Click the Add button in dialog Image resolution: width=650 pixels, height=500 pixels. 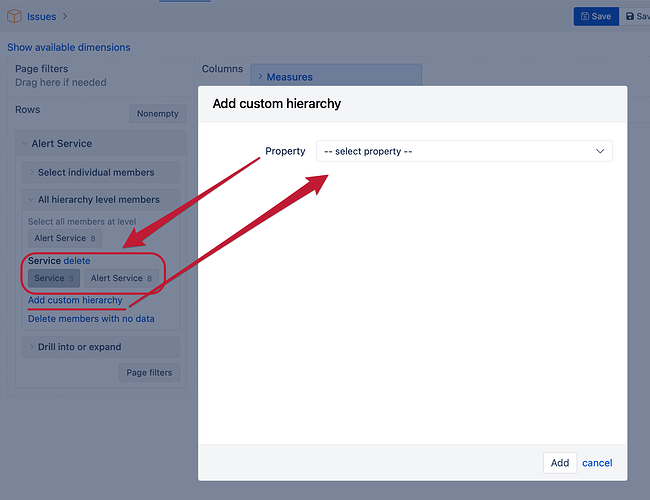click(560, 463)
